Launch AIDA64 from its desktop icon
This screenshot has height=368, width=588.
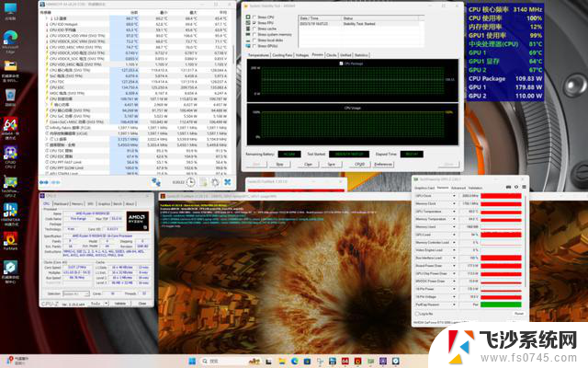[10, 126]
